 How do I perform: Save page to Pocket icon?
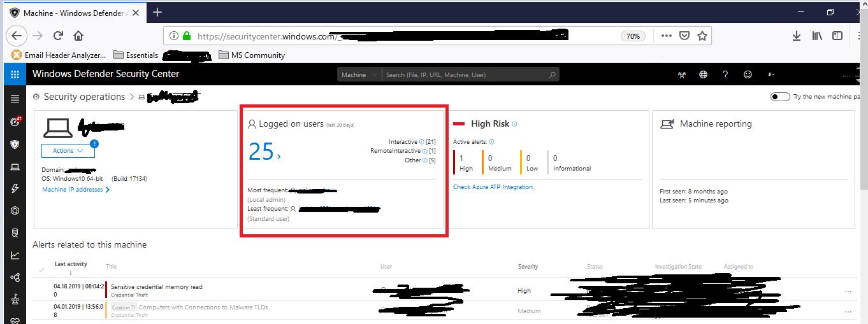(x=684, y=36)
